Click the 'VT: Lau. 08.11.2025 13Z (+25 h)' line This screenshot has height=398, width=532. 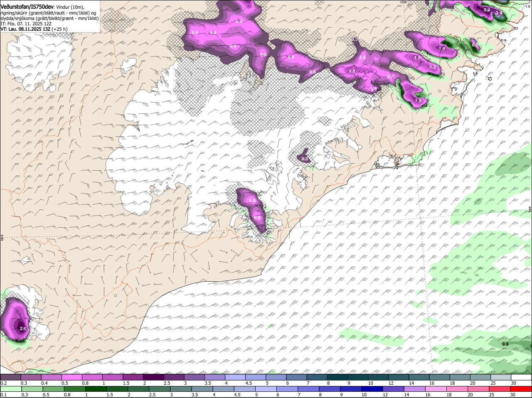[x=34, y=29]
